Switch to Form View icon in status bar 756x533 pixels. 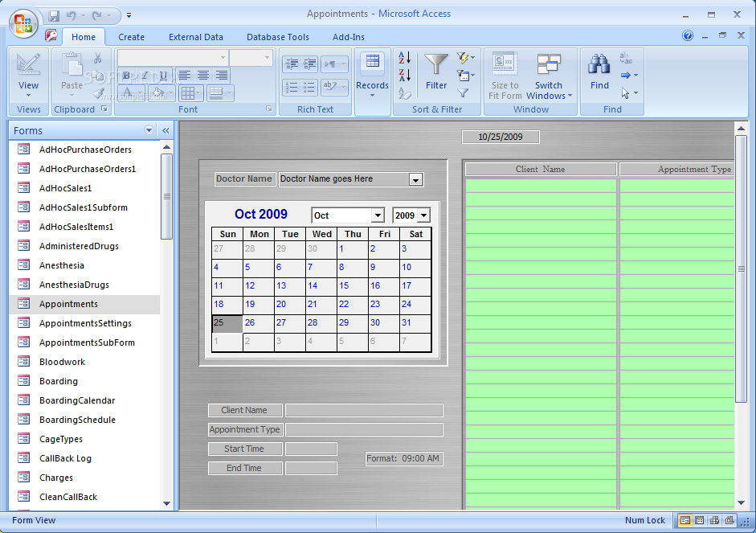(x=684, y=520)
